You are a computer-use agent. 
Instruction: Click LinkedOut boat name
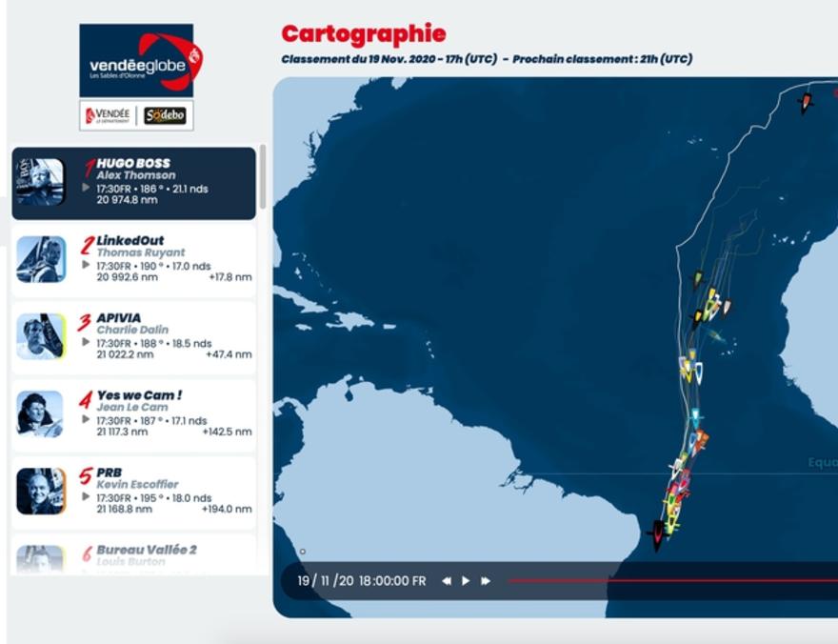[x=130, y=240]
